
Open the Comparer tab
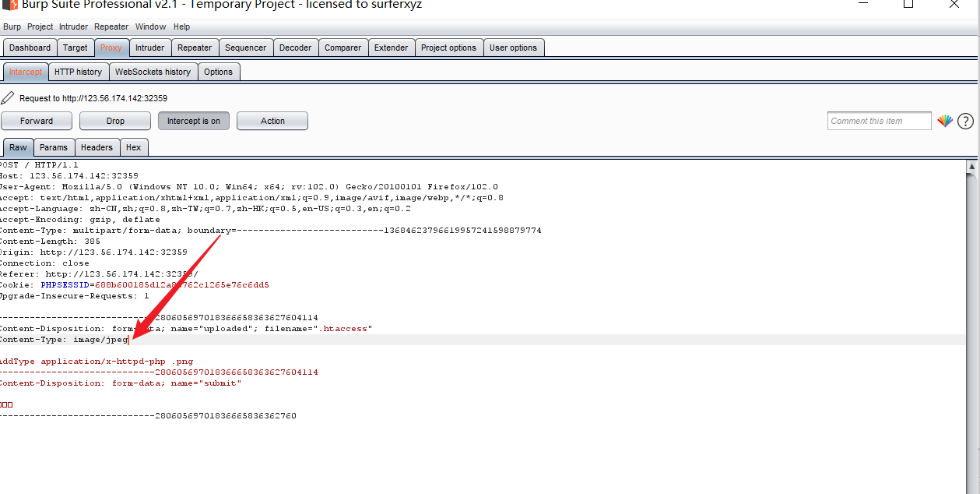(343, 48)
